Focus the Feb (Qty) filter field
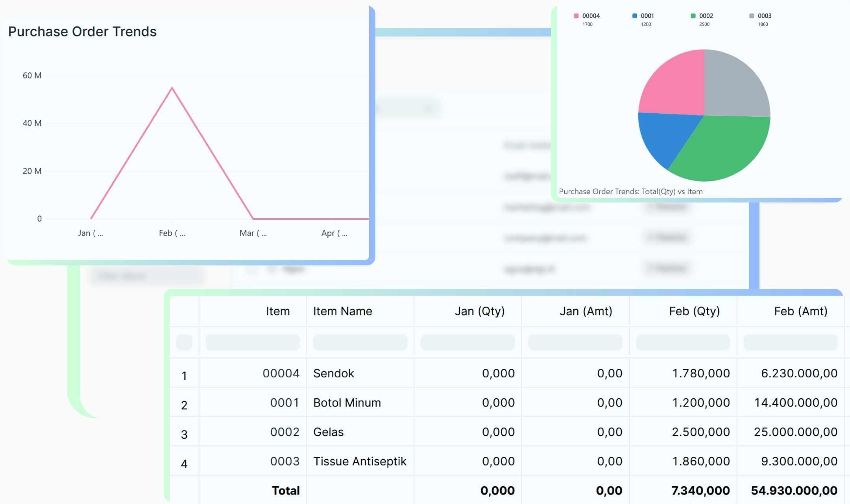Viewport: 850px width, 504px height. pos(683,342)
